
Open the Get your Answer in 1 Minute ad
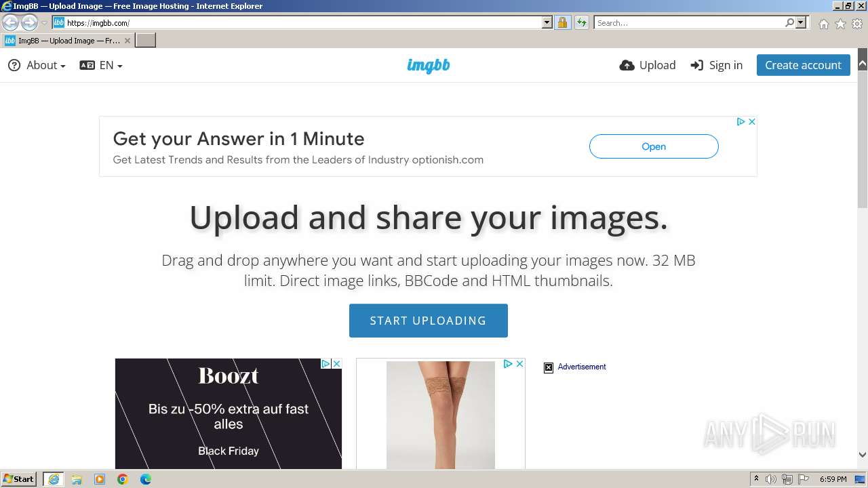[239, 139]
